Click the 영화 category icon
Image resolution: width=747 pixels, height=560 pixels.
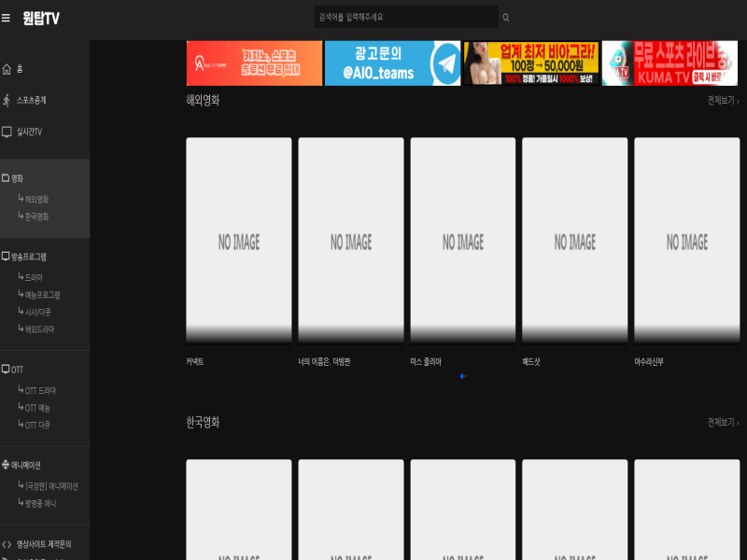6,177
